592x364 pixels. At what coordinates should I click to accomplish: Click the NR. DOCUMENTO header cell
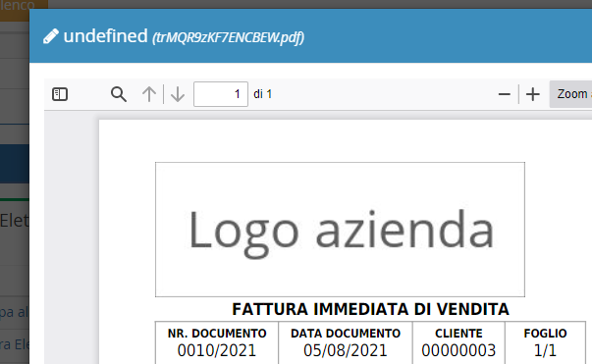(x=217, y=334)
